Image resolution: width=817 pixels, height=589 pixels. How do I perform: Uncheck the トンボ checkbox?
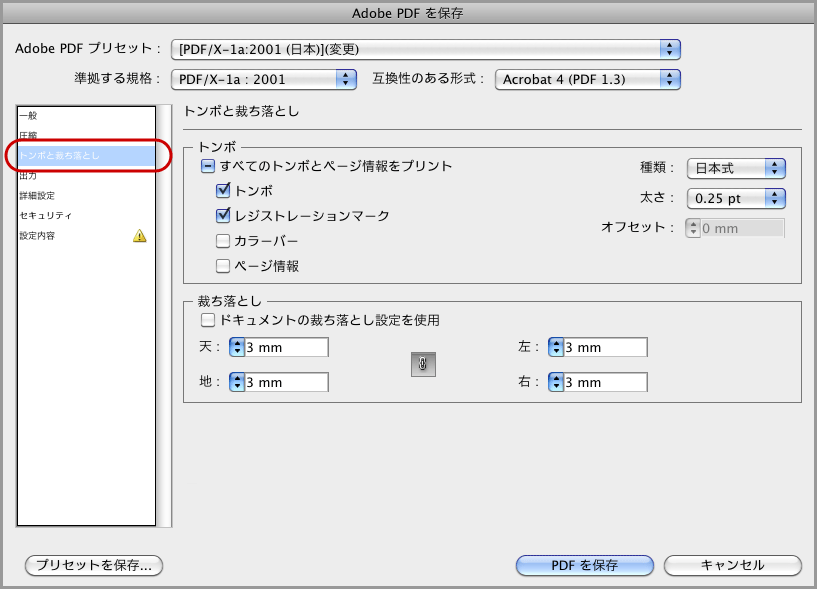(x=223, y=190)
